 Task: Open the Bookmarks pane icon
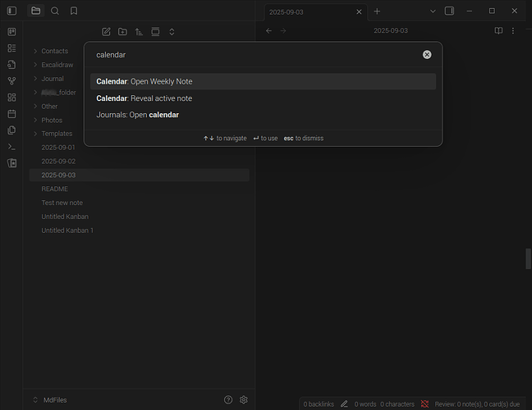[74, 11]
